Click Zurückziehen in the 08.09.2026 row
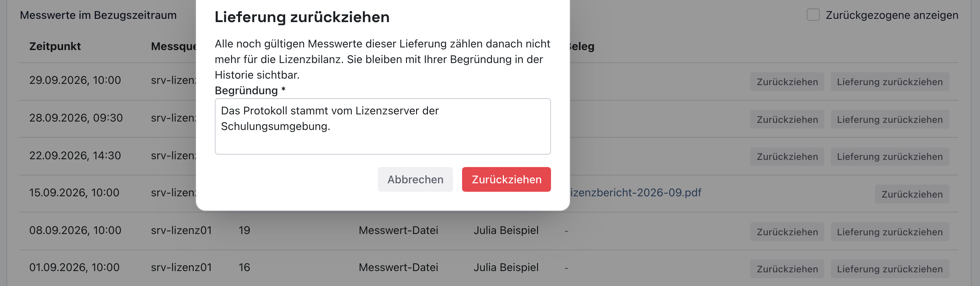 [787, 232]
